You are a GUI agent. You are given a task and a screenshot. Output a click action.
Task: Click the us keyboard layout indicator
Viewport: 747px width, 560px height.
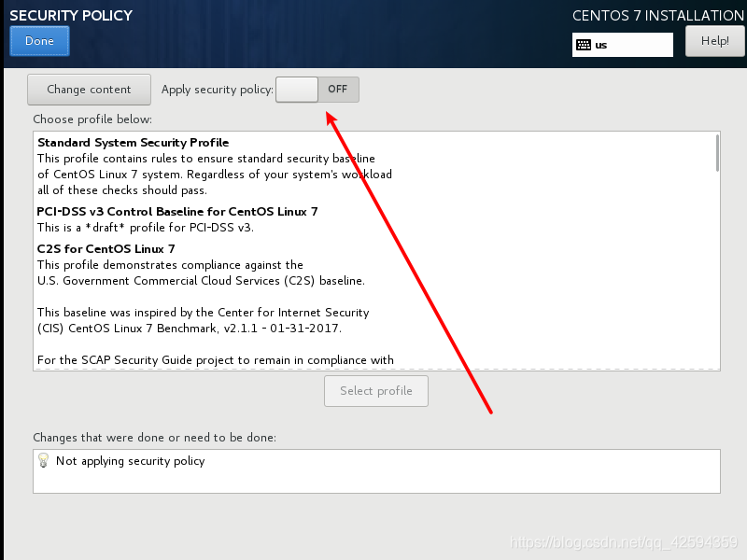coord(622,45)
